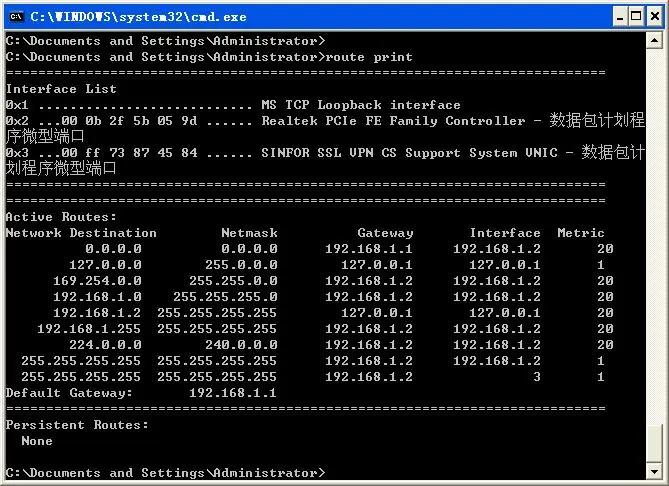
Task: Click the "Persistent Routes:" heading
Action: coord(77,425)
